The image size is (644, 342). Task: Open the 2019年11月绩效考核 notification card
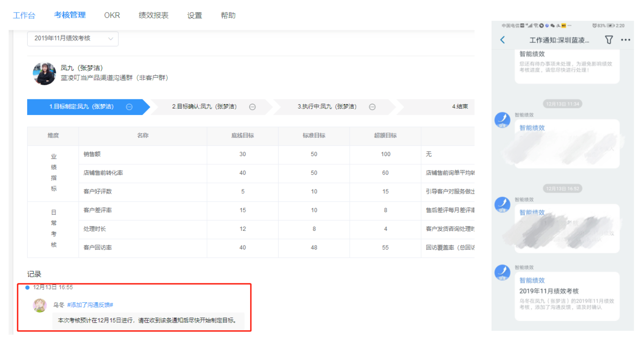pos(567,296)
